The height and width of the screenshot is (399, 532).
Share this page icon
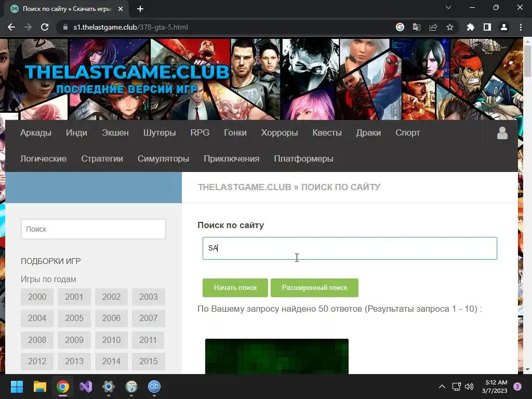(433, 27)
